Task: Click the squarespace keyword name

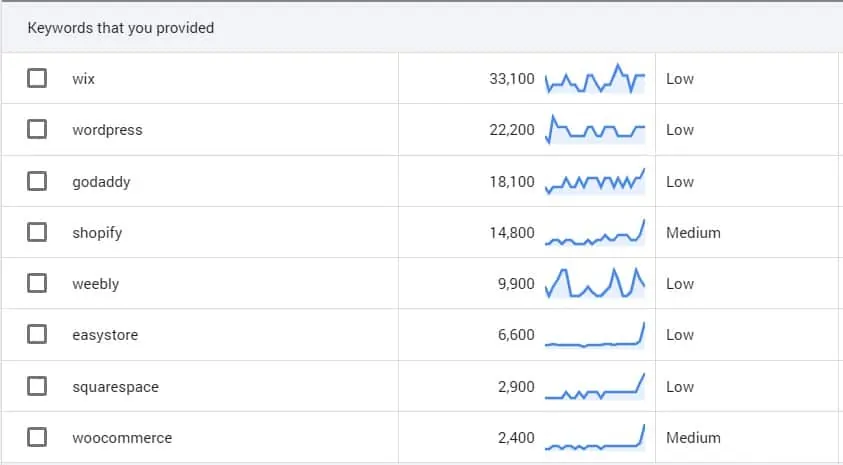Action: click(x=116, y=387)
